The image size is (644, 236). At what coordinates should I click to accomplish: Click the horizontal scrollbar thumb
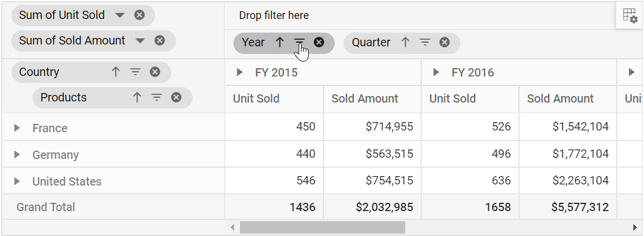[322, 227]
